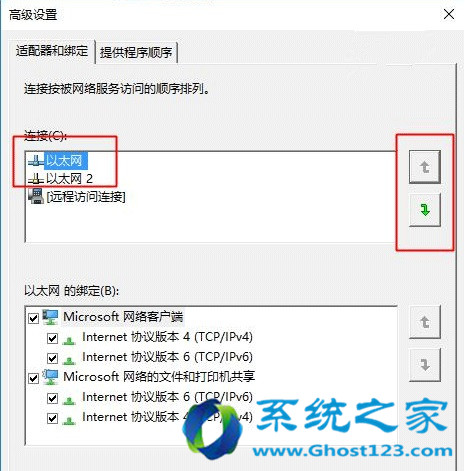Select 以太网 2 in connections list
Image resolution: width=465 pixels, height=471 pixels.
pyautogui.click(x=69, y=179)
